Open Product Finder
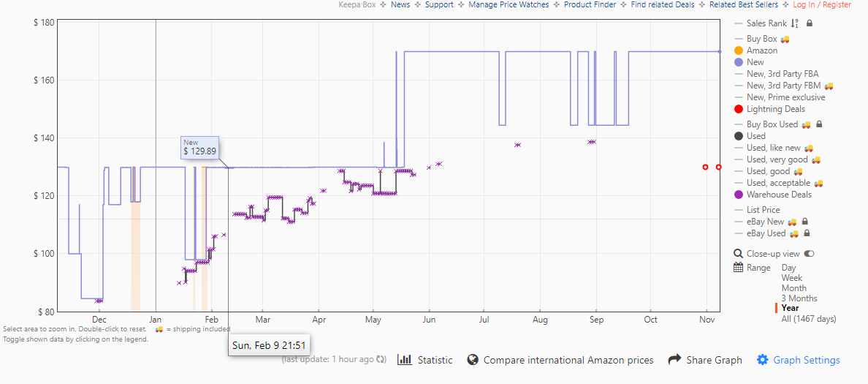 pos(590,4)
